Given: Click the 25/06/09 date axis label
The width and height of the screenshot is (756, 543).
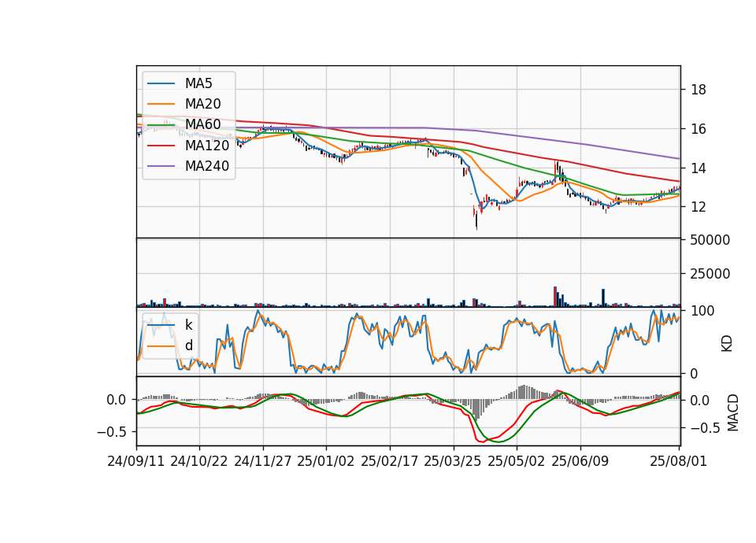Looking at the screenshot, I should pos(580,461).
